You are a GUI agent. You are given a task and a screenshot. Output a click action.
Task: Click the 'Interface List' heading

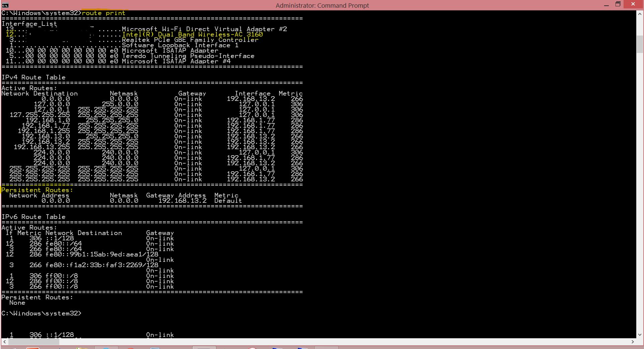29,24
